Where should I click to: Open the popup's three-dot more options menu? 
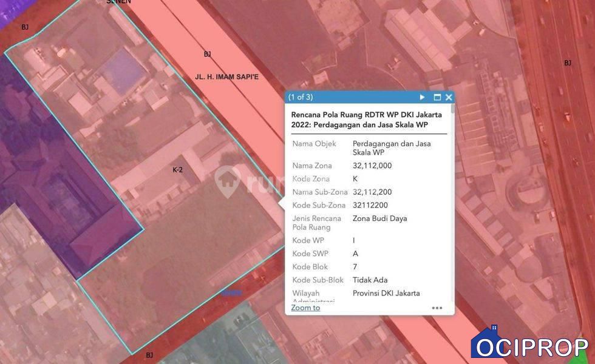click(x=437, y=308)
